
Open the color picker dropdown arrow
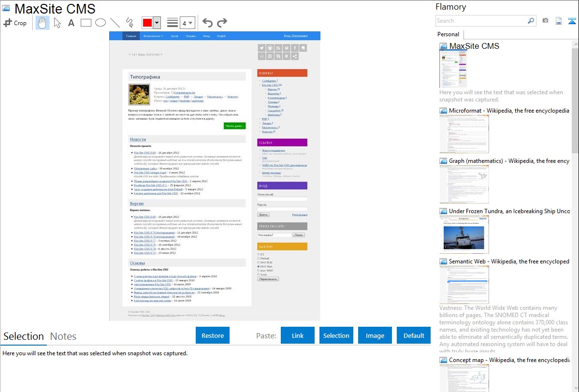(157, 23)
